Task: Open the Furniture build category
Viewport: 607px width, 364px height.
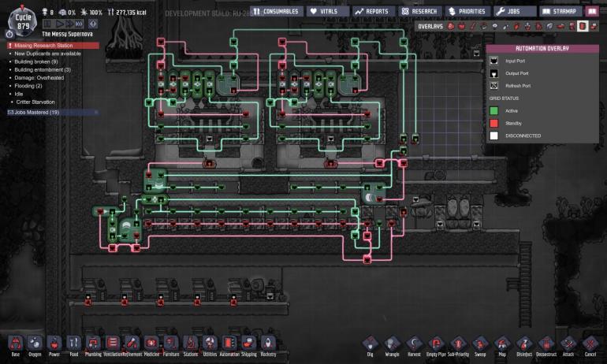Action: (171, 344)
